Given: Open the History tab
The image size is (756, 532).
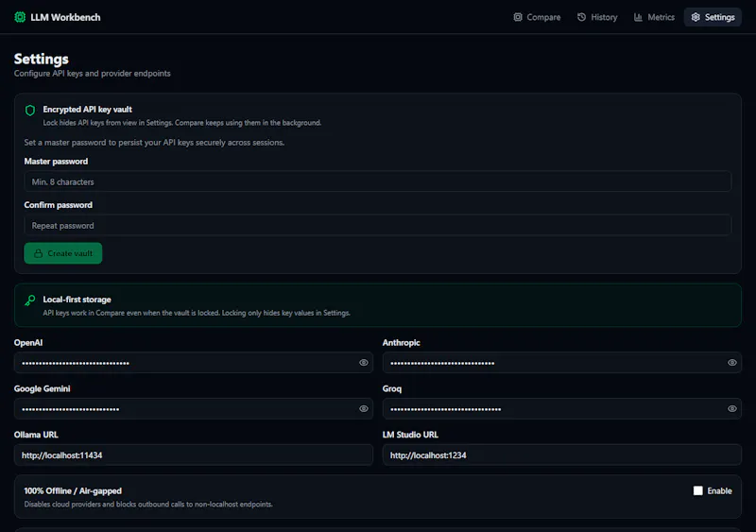Looking at the screenshot, I should [x=597, y=17].
